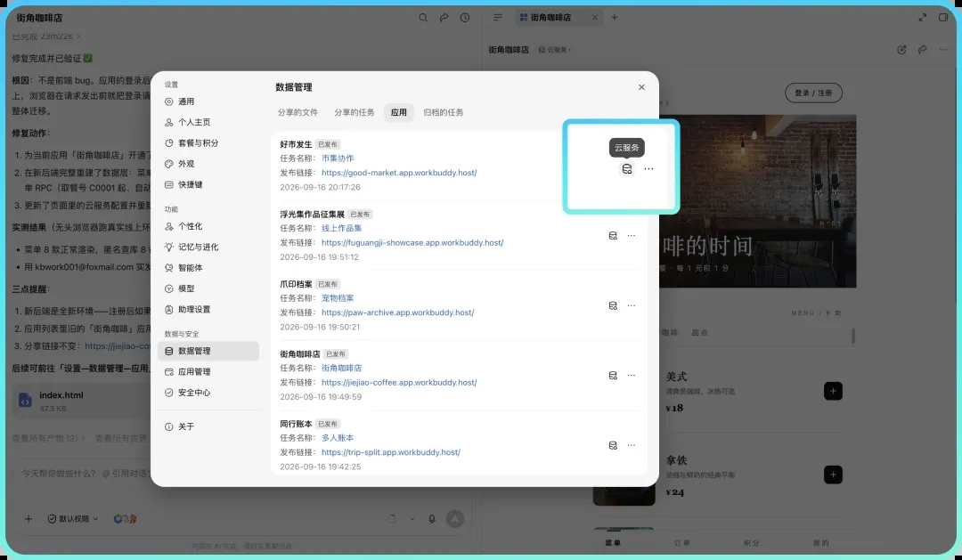Open more options for 街角咖啡店 row
Image resolution: width=962 pixels, height=560 pixels.
pos(632,376)
